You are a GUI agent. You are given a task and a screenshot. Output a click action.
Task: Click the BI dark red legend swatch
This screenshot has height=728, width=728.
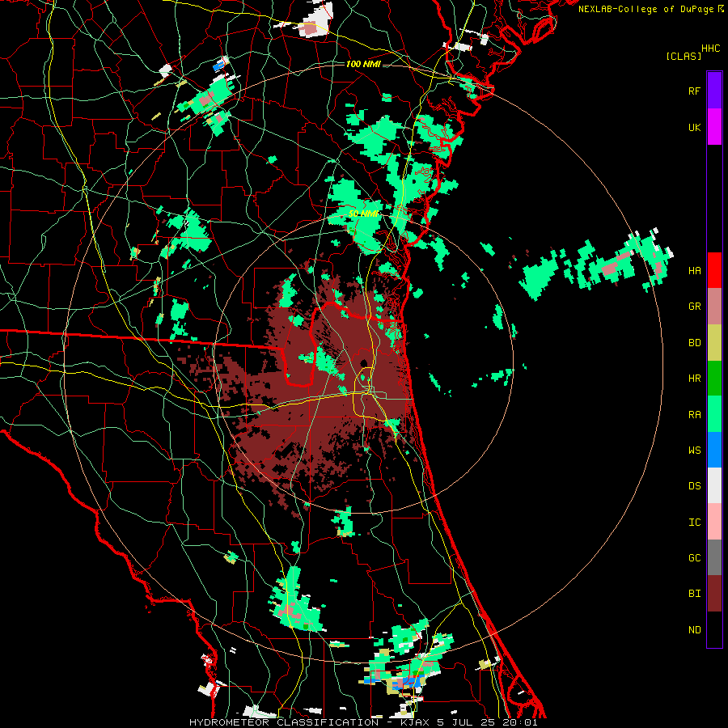[714, 594]
